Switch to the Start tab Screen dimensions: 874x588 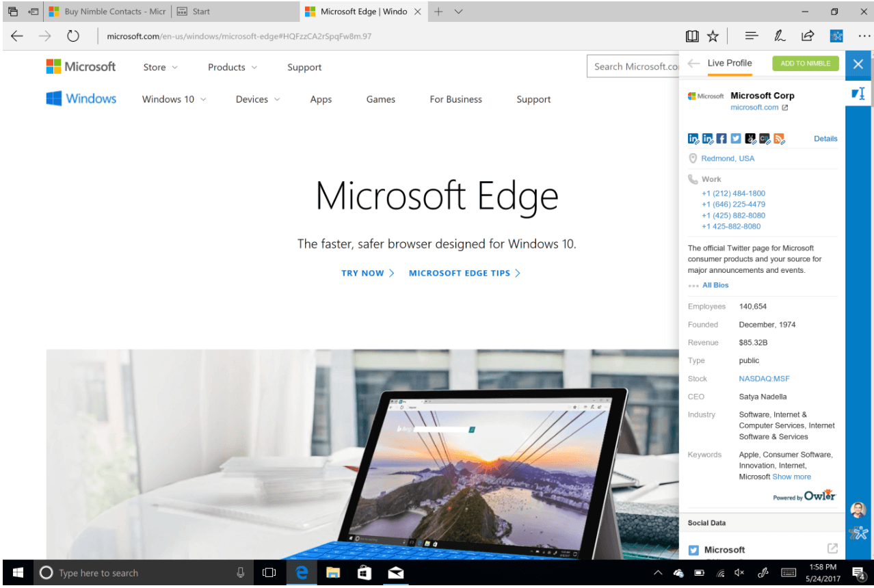point(235,12)
